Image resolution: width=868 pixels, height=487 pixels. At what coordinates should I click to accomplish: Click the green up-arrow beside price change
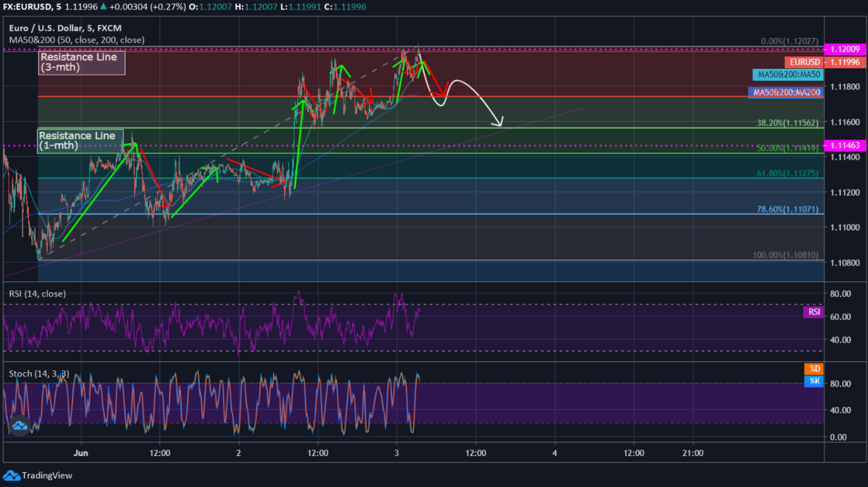tap(103, 6)
